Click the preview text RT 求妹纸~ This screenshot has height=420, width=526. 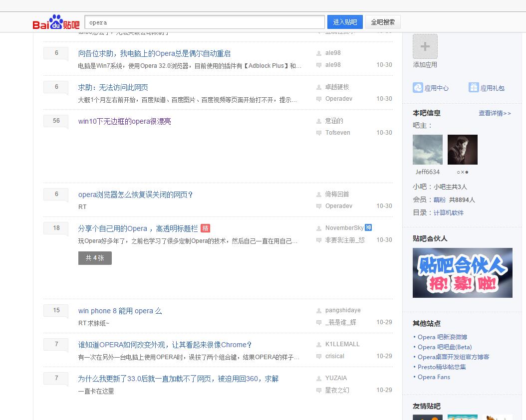pos(94,323)
